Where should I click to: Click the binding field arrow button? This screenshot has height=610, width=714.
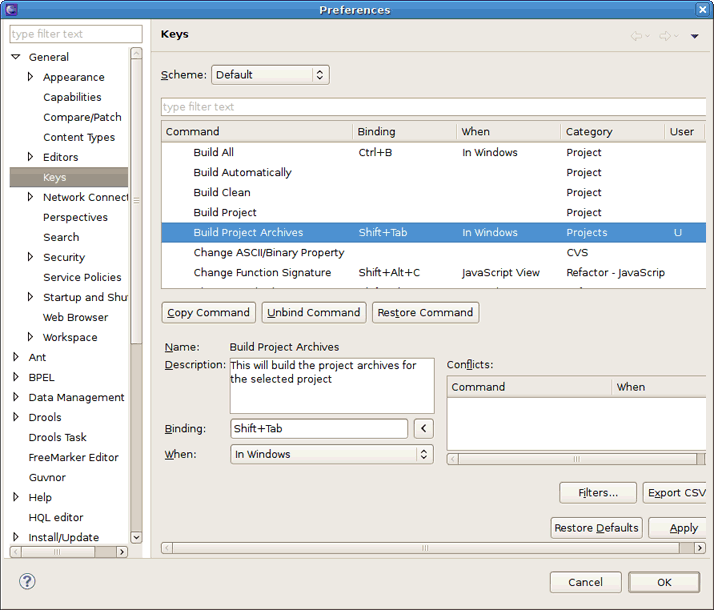pos(423,428)
